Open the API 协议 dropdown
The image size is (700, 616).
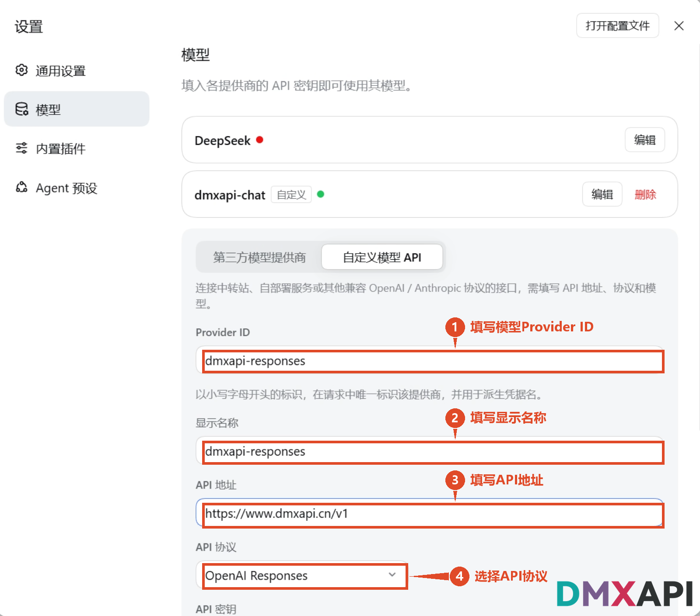302,575
